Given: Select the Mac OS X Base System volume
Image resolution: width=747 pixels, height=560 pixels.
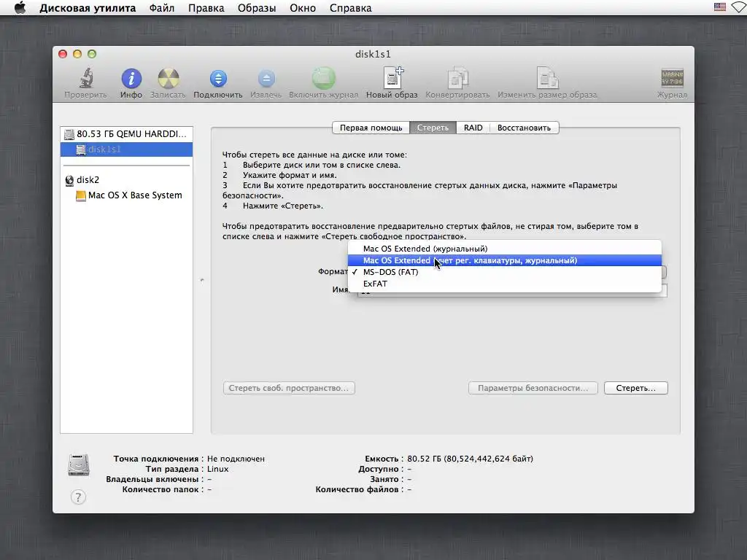Looking at the screenshot, I should [126, 195].
